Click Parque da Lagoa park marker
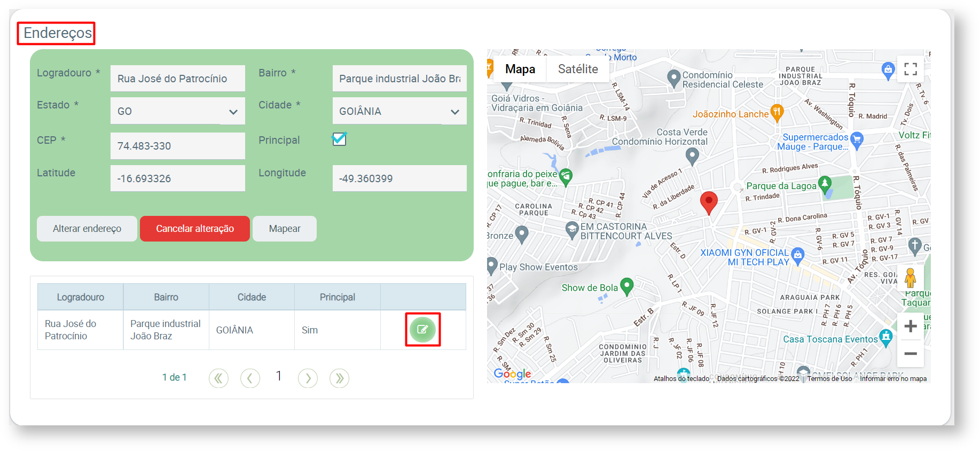Viewport: 980px width, 451px height. pyautogui.click(x=825, y=185)
